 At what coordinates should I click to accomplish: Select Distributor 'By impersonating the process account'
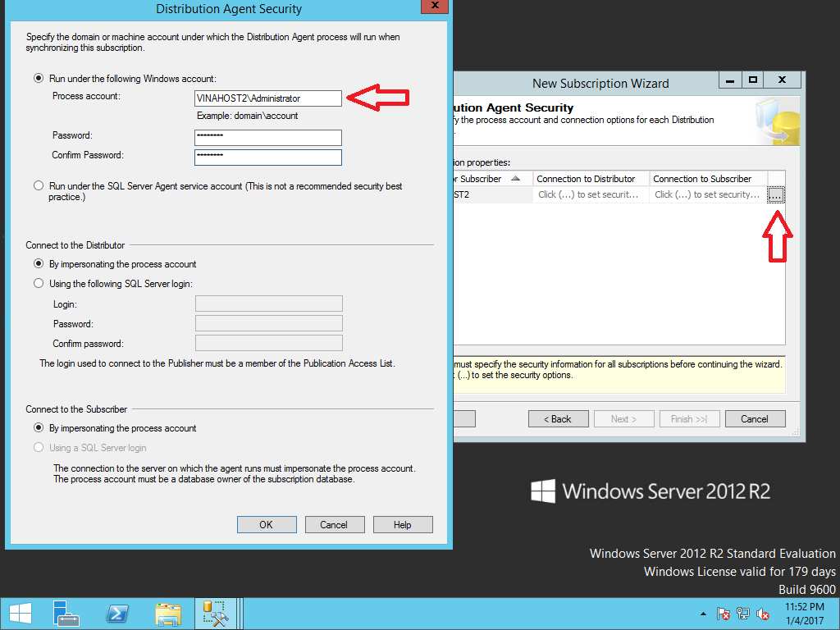pos(39,264)
